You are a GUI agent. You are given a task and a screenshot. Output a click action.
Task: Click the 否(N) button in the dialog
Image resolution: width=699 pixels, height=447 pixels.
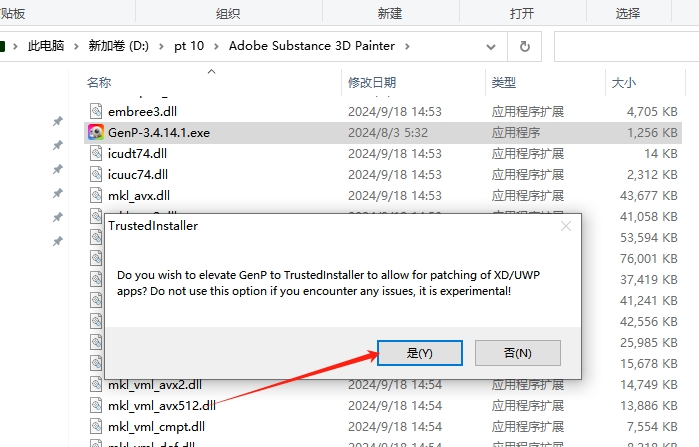518,353
